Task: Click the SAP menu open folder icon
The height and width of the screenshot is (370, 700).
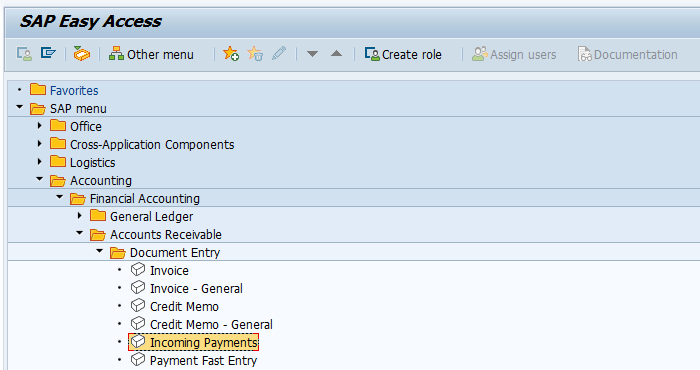Action: click(38, 108)
